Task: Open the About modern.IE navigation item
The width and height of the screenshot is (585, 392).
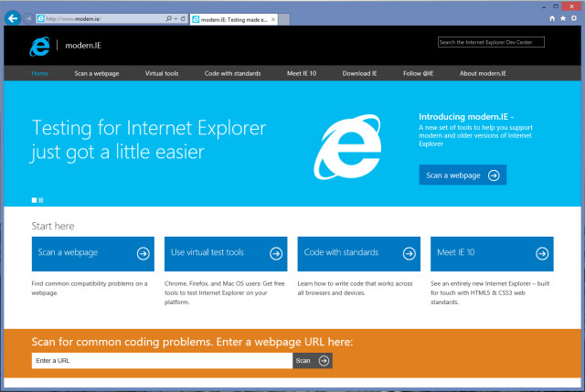Action: pos(483,73)
